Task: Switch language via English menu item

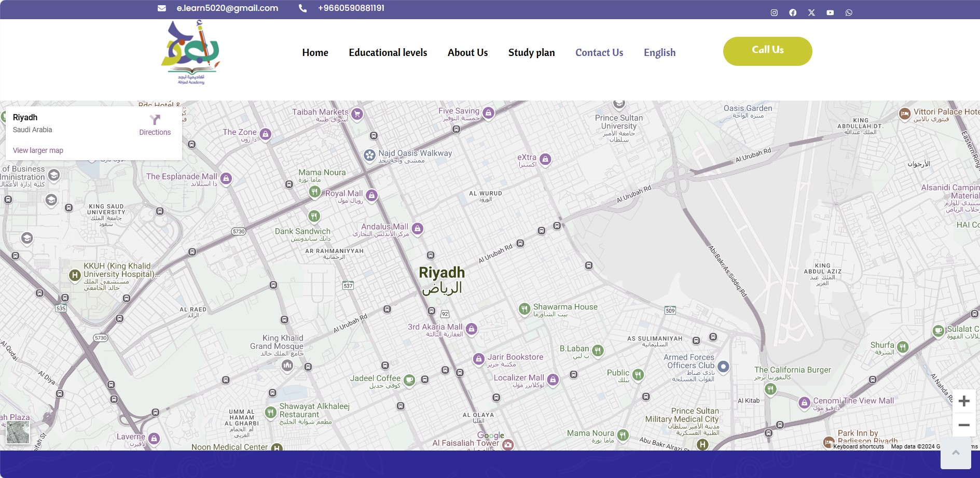Action: pyautogui.click(x=660, y=52)
